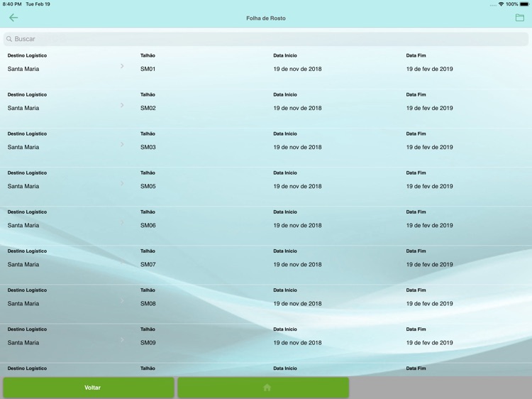
Task: Expand the chevron in the SM02 row
Action: 122,105
